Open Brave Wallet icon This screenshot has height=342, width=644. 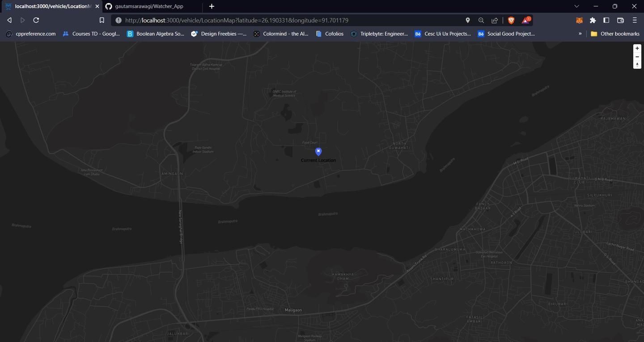coord(620,20)
